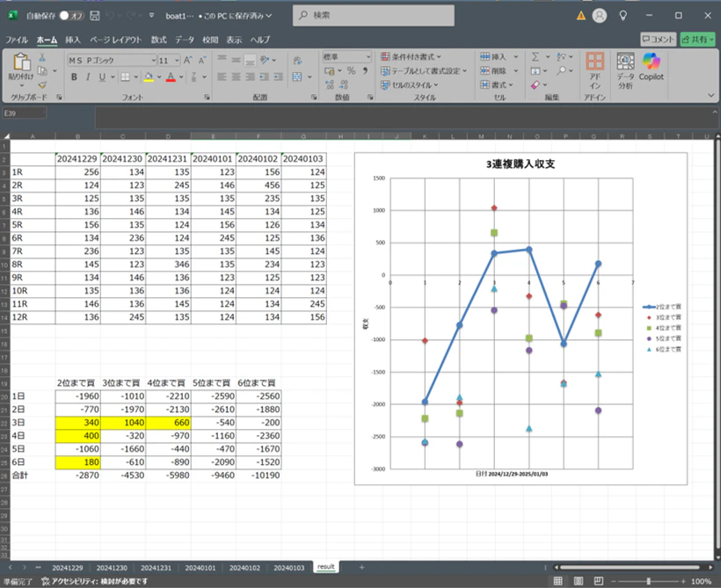Click the comma style icon

(365, 70)
